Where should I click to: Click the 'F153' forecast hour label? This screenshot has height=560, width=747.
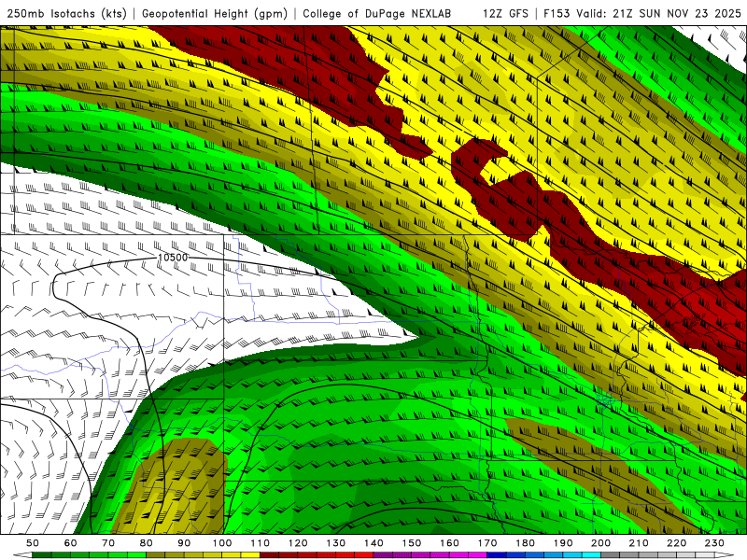(x=557, y=14)
